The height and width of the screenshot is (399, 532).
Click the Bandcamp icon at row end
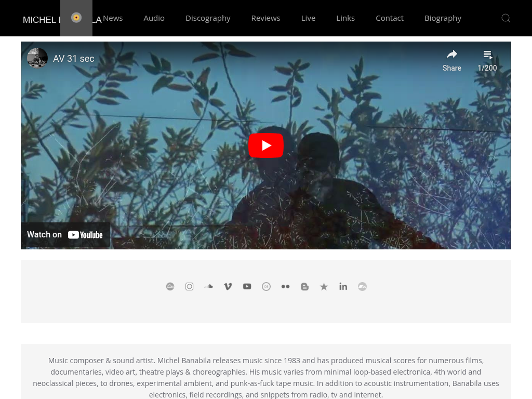tap(362, 286)
